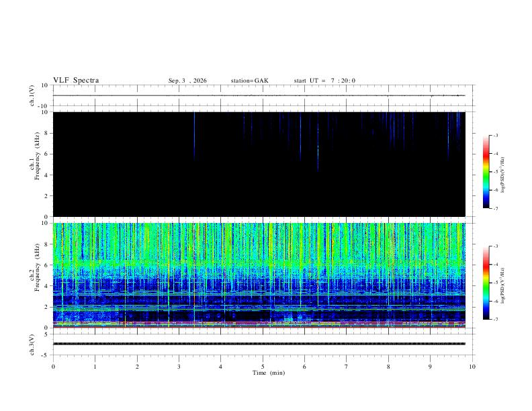Click the ch.1 black spectrogram panel
This screenshot has width=532, height=411.
[x=259, y=164]
